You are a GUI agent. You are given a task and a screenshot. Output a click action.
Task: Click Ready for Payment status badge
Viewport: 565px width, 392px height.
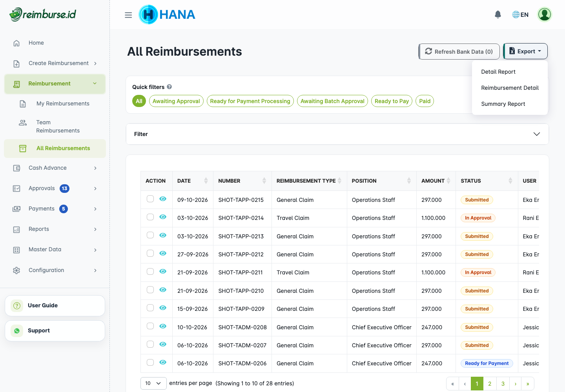487,363
